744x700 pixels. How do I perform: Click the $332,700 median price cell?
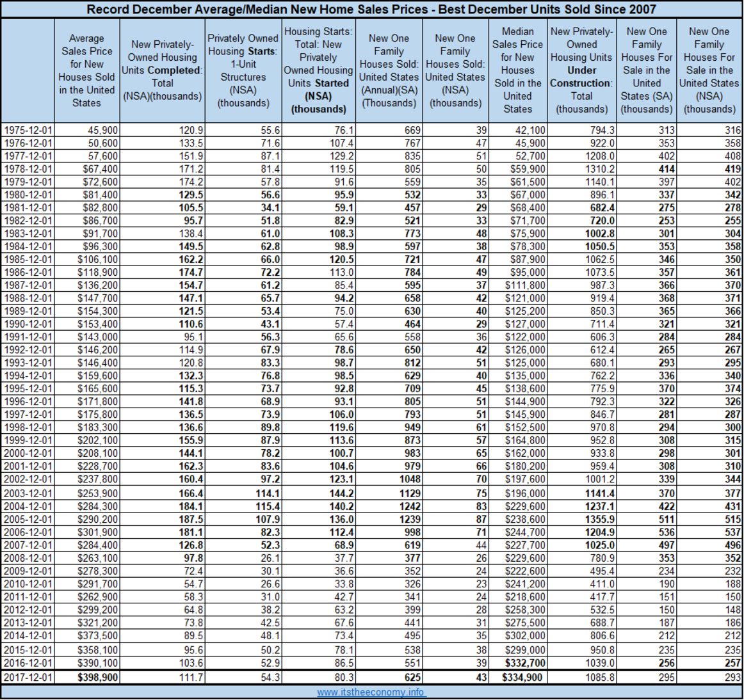(518, 662)
